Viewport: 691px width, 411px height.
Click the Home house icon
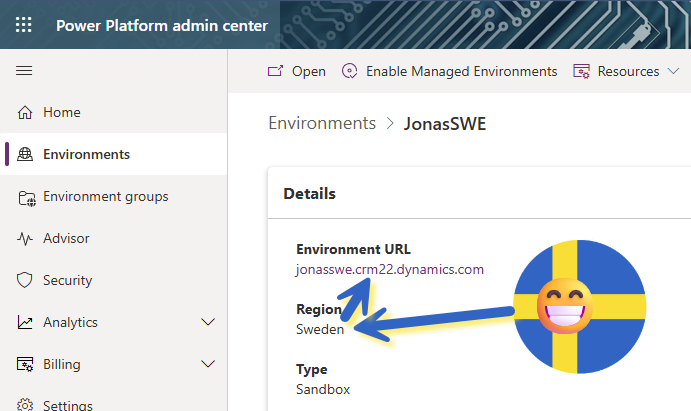(x=25, y=112)
